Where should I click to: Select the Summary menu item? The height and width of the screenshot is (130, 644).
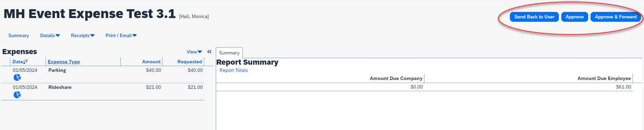[19, 35]
